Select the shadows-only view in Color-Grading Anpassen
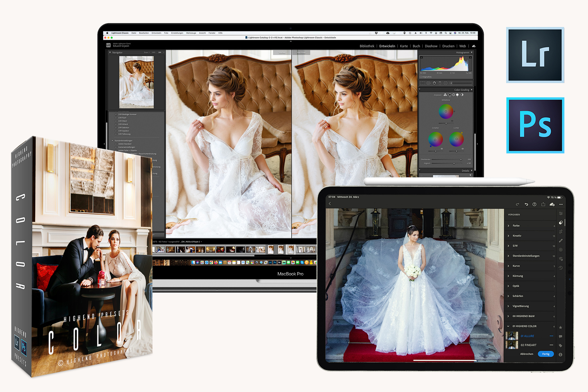The image size is (588, 392). click(450, 95)
